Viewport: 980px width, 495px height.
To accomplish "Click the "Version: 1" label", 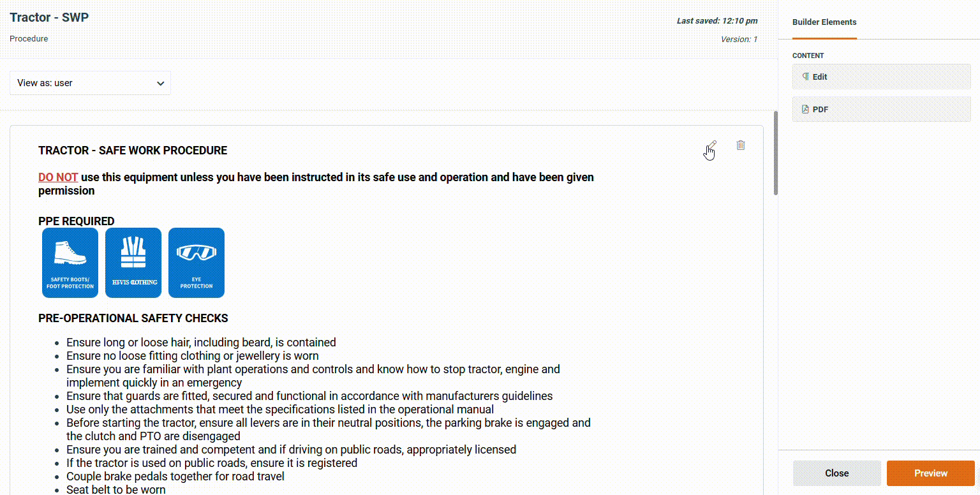I will [739, 40].
